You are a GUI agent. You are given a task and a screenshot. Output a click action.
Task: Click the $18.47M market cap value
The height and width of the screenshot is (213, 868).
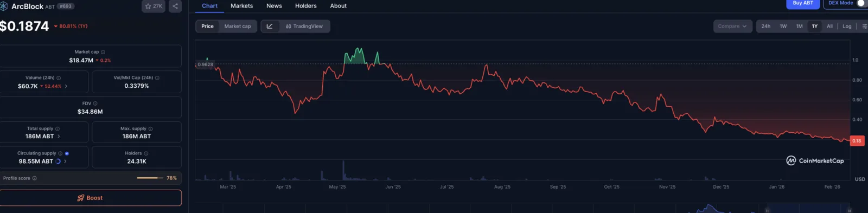click(81, 61)
